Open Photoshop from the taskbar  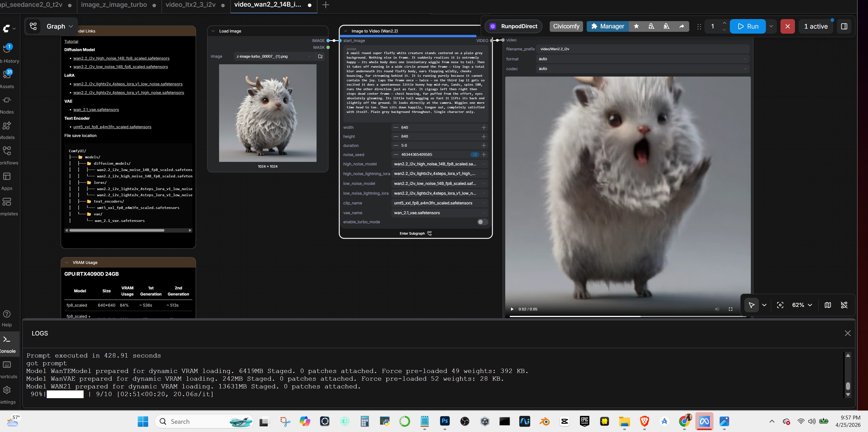(x=445, y=421)
